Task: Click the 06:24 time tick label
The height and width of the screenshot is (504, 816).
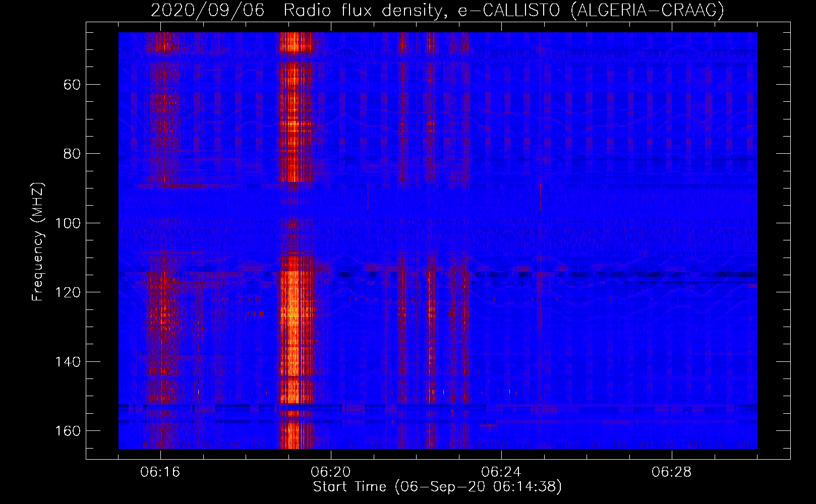Action: pos(501,472)
